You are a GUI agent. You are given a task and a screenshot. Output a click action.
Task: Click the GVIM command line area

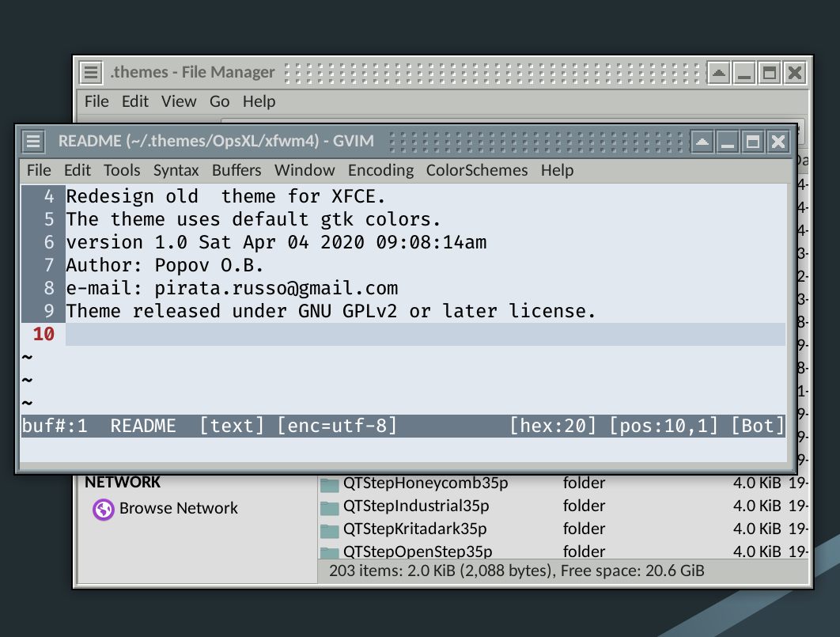(x=403, y=449)
